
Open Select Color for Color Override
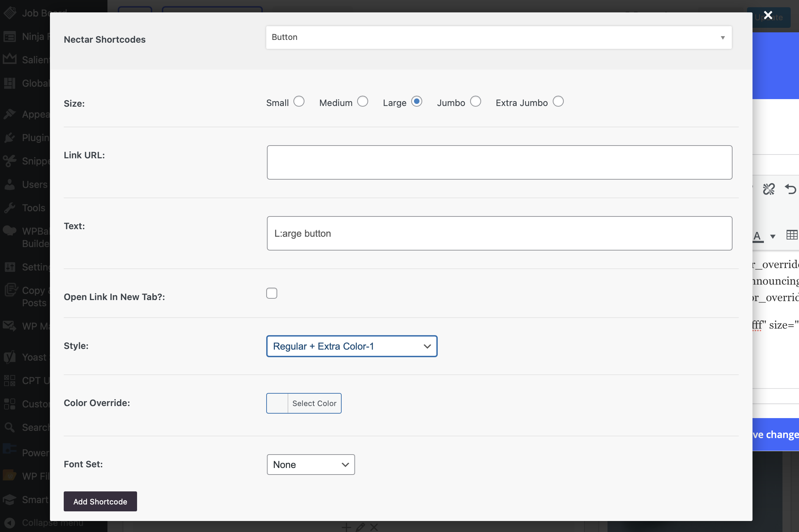(x=314, y=403)
